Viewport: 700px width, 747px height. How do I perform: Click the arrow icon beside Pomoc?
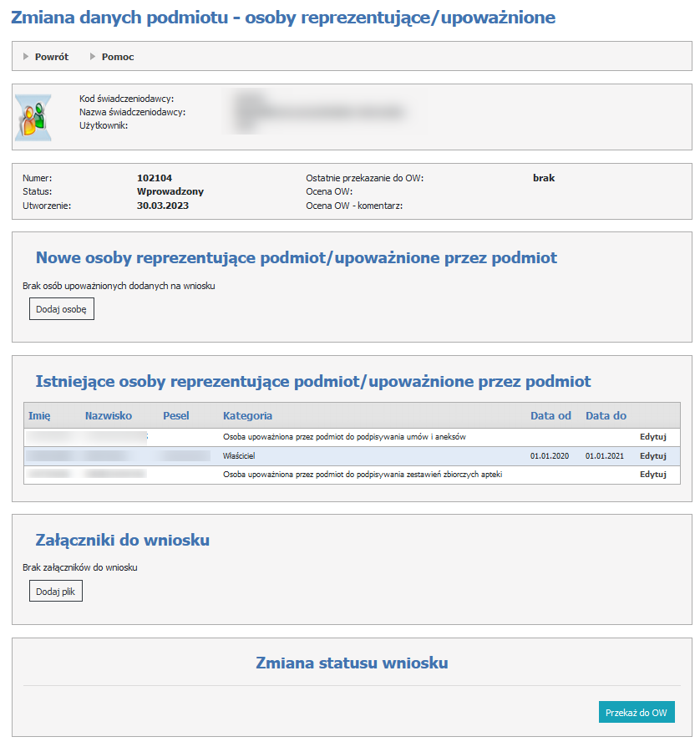pos(93,57)
